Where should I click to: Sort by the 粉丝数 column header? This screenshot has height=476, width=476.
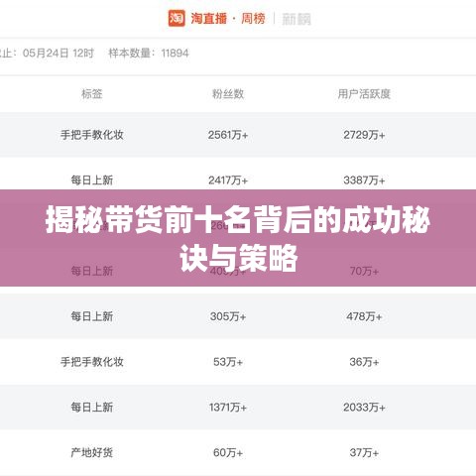[x=228, y=94]
